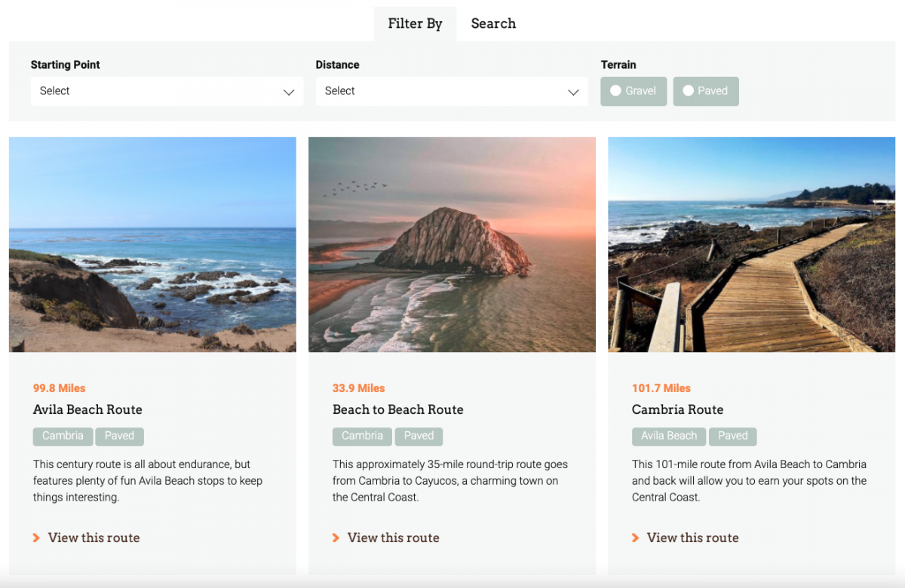905x588 pixels.
Task: Open View this route for Beach to Beach
Action: 393,537
